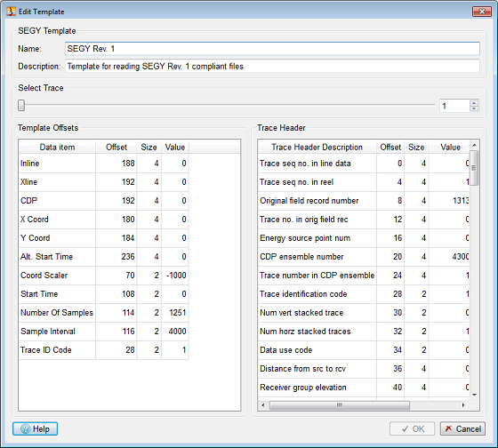
Task: Click Template Offsets Size column header
Action: click(x=149, y=147)
